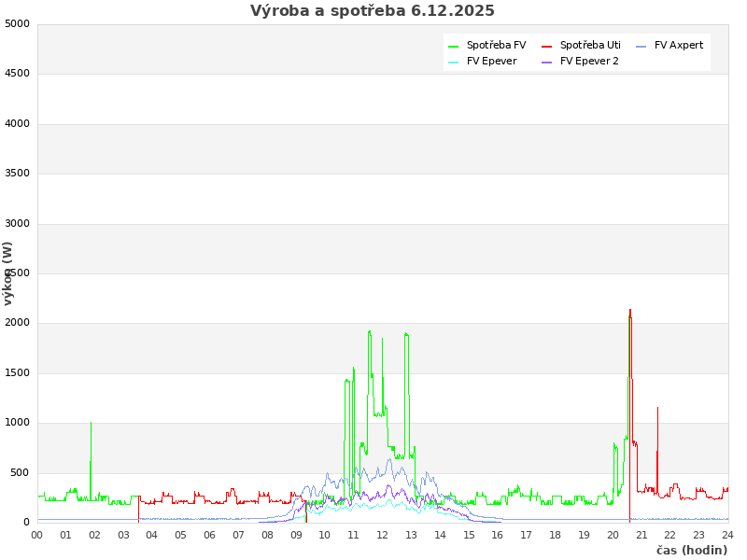Hide the Spotřeba Uti series via legend label
Screen dimensions: 747x560
pos(590,45)
